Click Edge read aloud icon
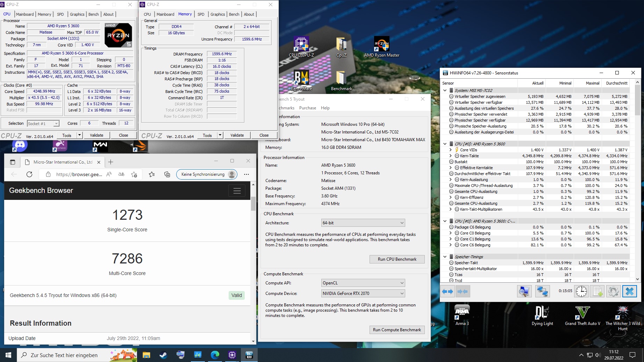 (109, 174)
